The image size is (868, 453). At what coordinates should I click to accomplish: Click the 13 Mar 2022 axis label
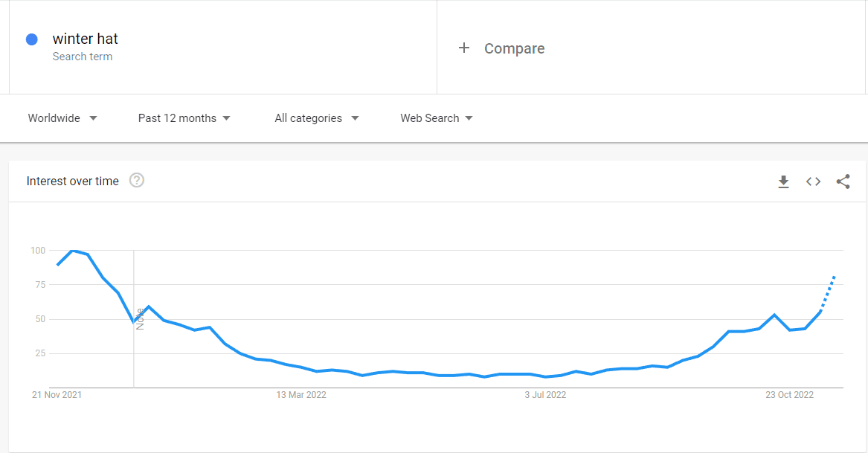301,395
